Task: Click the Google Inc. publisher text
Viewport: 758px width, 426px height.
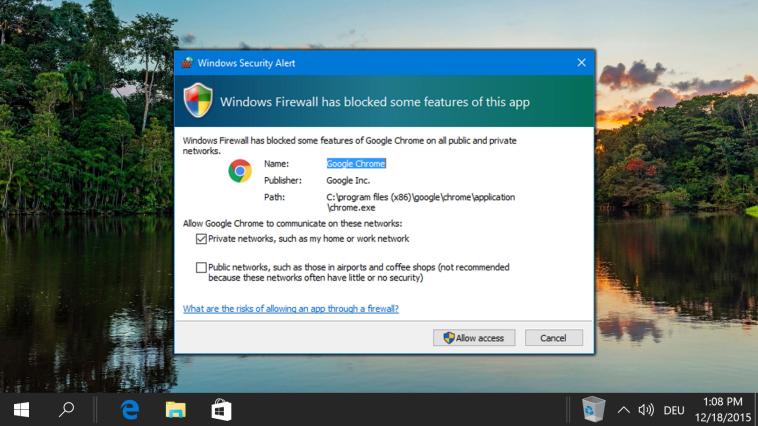Action: point(348,180)
